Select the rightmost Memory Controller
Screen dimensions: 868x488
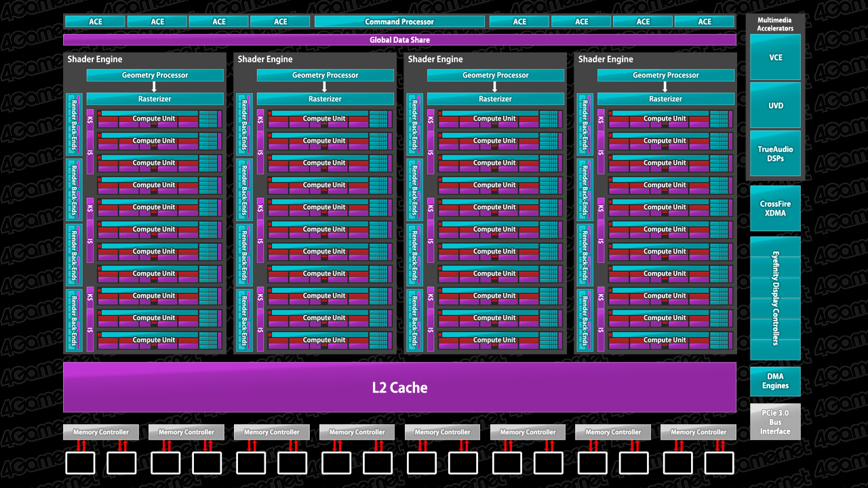[698, 432]
